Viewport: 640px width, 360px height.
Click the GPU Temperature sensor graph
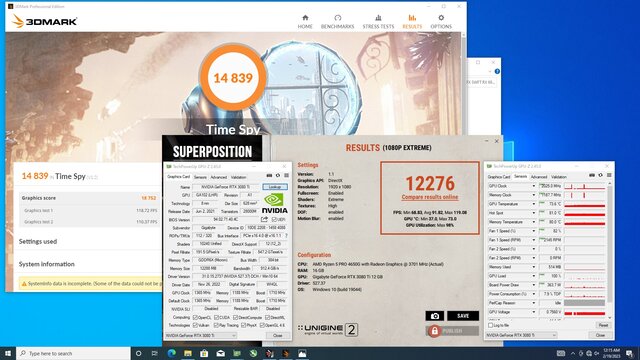pyautogui.click(x=584, y=204)
